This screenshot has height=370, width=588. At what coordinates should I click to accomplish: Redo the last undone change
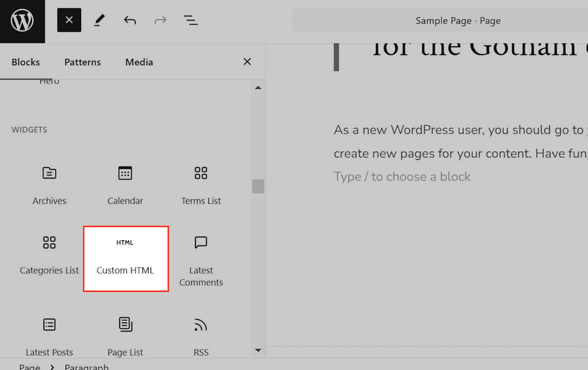(160, 20)
